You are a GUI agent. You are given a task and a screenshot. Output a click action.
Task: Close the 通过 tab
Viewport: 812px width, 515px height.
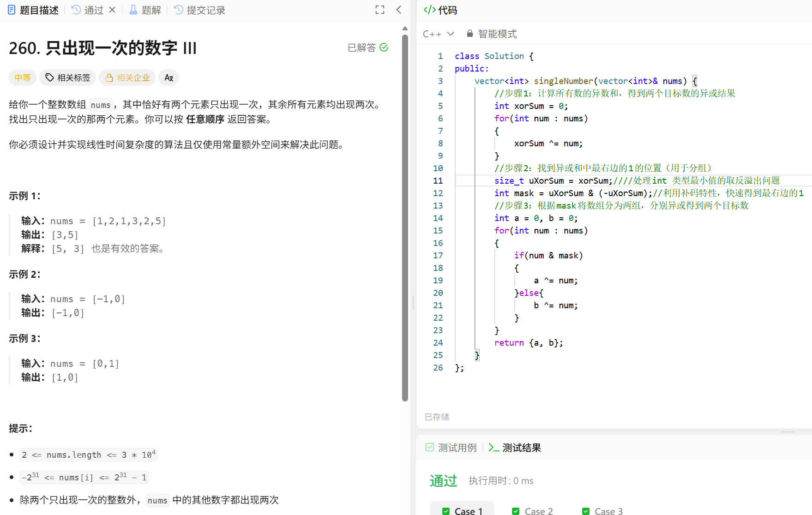tap(112, 10)
